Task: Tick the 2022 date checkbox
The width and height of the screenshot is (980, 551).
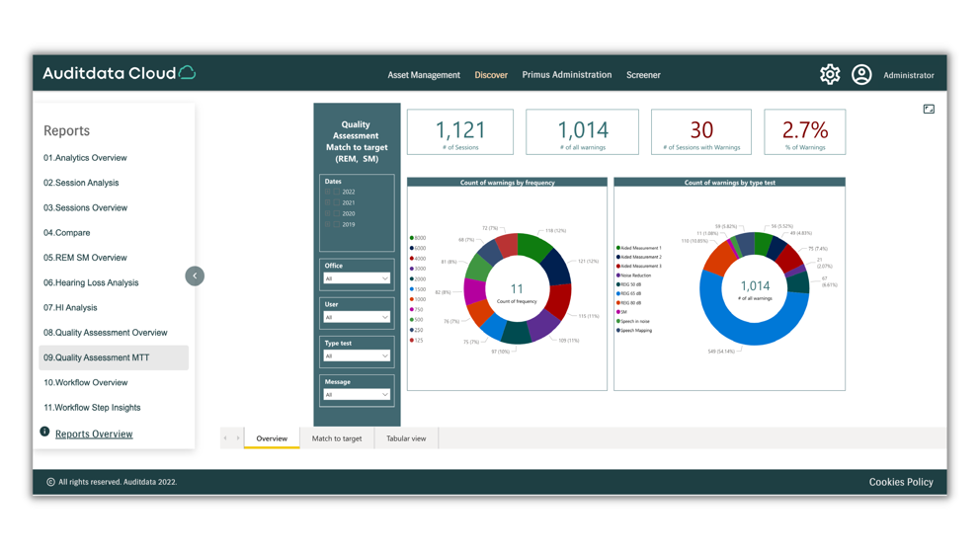Action: tap(336, 192)
